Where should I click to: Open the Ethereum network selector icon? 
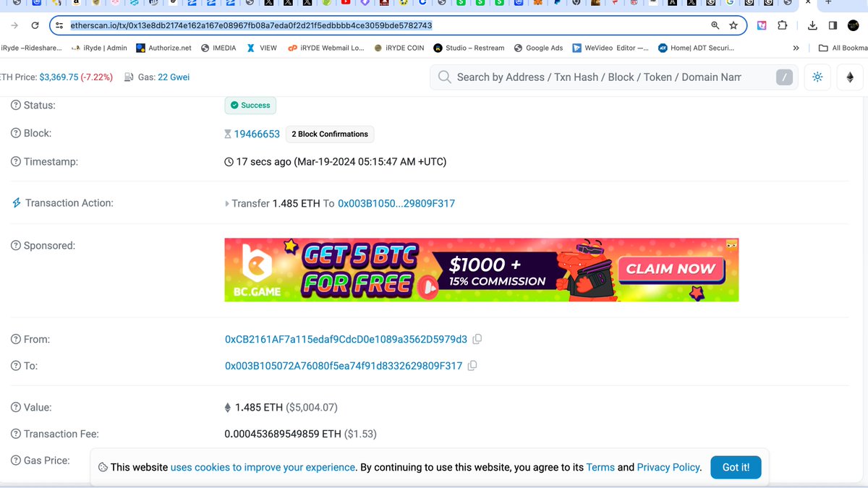coord(850,77)
